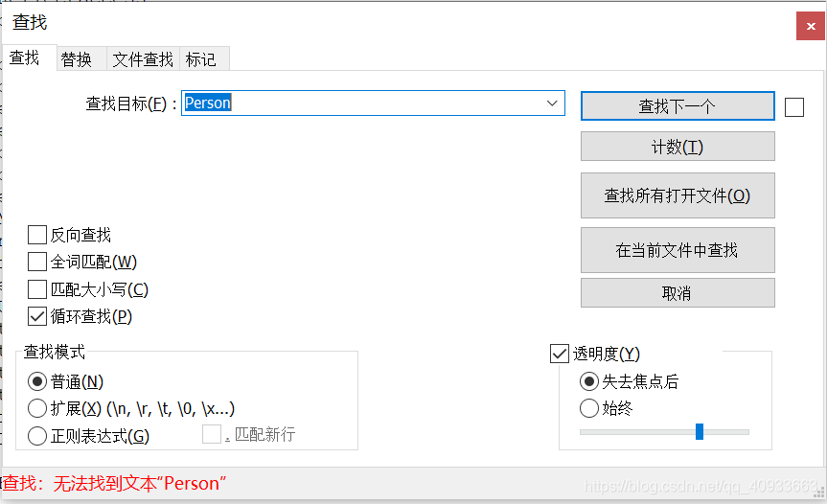Click 在当前文件中查找 button
827x504 pixels.
click(x=678, y=250)
